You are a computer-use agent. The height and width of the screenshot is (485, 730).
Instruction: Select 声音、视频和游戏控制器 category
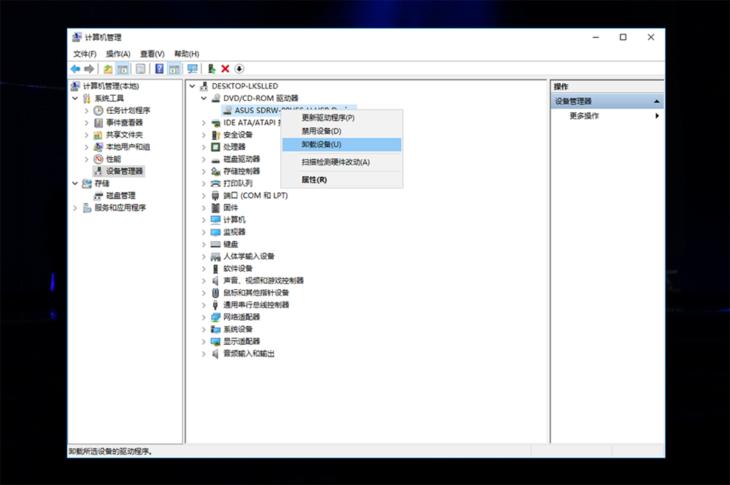[x=264, y=281]
